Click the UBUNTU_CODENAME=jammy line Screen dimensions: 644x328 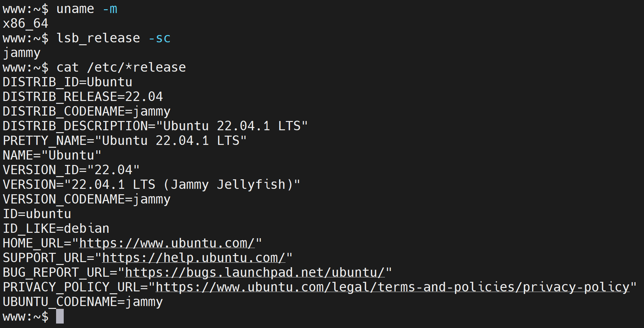click(x=83, y=302)
